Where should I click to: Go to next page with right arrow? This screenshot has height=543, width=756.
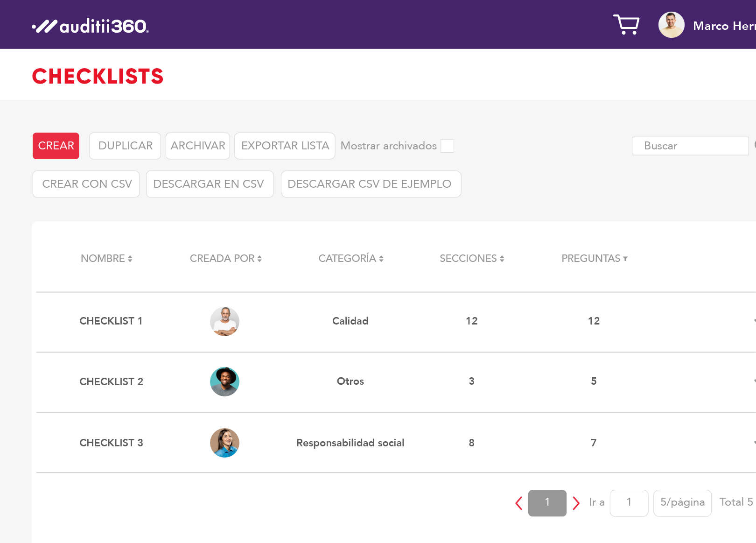click(x=576, y=503)
